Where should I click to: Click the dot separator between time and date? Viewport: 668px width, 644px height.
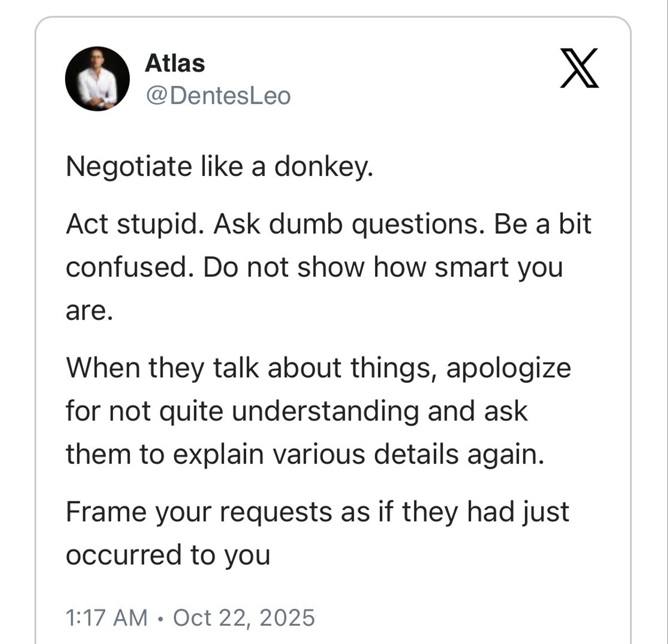[x=160, y=618]
